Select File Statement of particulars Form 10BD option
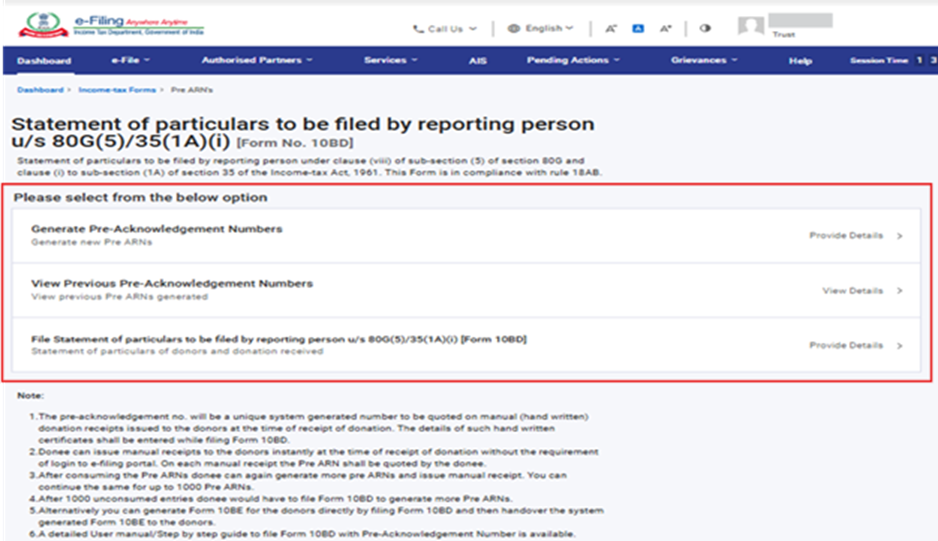Image resolution: width=938 pixels, height=541 pixels. (466, 345)
